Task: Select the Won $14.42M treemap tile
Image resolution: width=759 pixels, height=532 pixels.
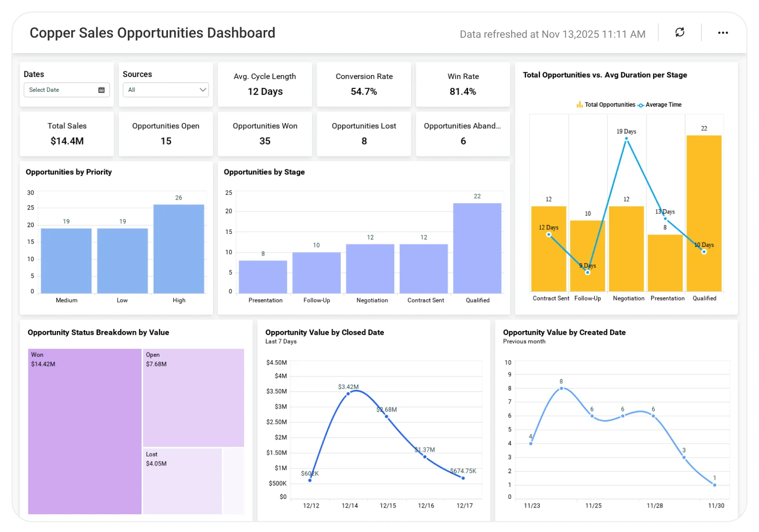Action: (x=85, y=432)
